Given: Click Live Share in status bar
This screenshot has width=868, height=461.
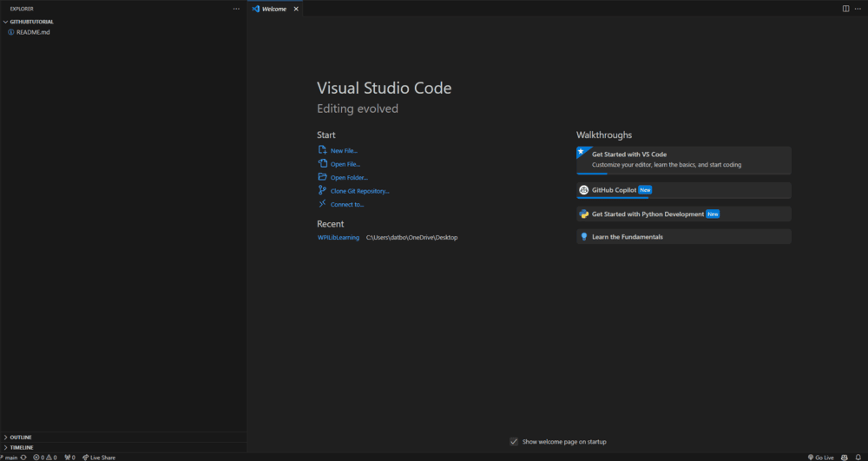Looking at the screenshot, I should [99, 458].
